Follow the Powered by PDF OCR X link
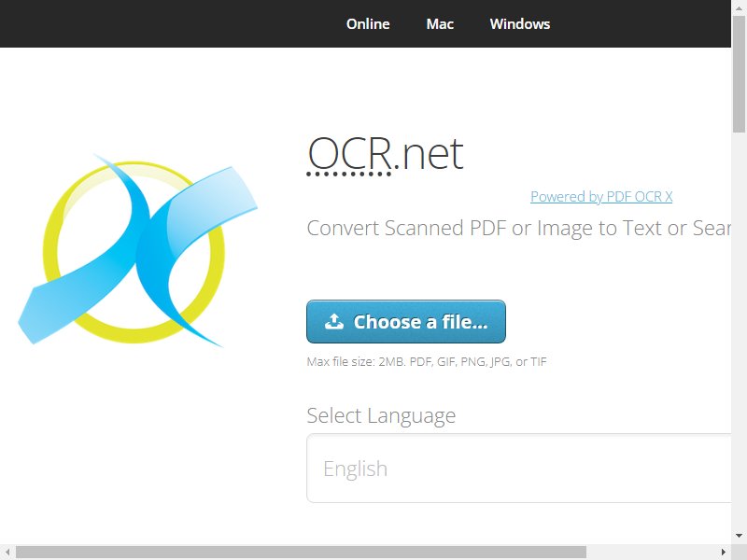The image size is (747, 560). tap(601, 196)
